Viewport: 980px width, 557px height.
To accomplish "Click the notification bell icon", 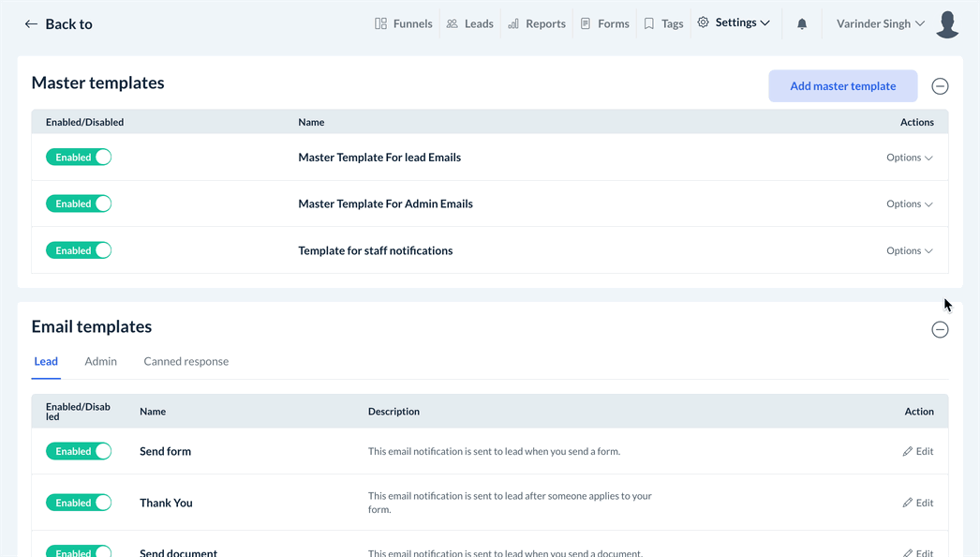I will pyautogui.click(x=802, y=24).
